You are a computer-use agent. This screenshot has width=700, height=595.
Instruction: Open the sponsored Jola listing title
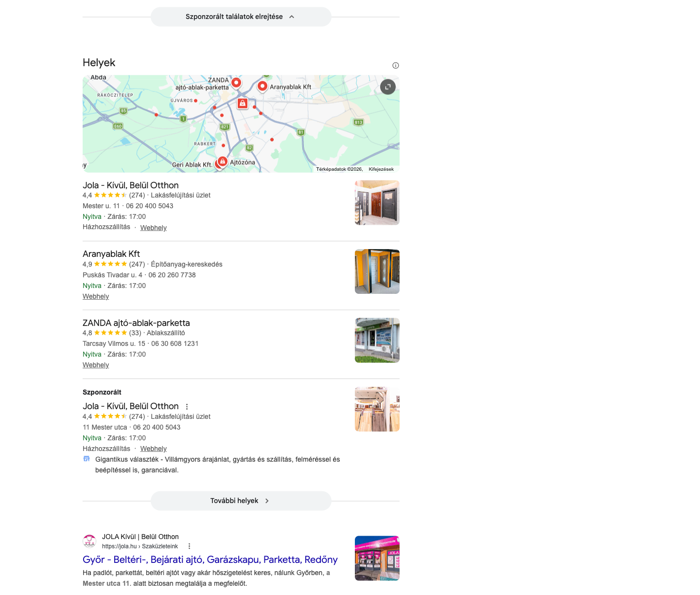pos(131,406)
